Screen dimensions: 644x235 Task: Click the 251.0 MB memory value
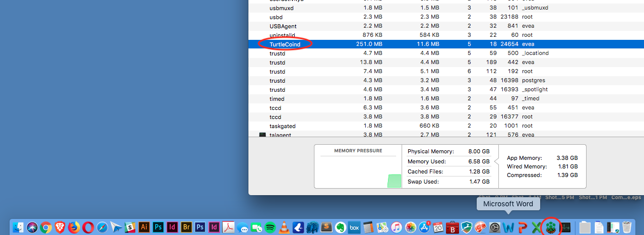pos(369,44)
